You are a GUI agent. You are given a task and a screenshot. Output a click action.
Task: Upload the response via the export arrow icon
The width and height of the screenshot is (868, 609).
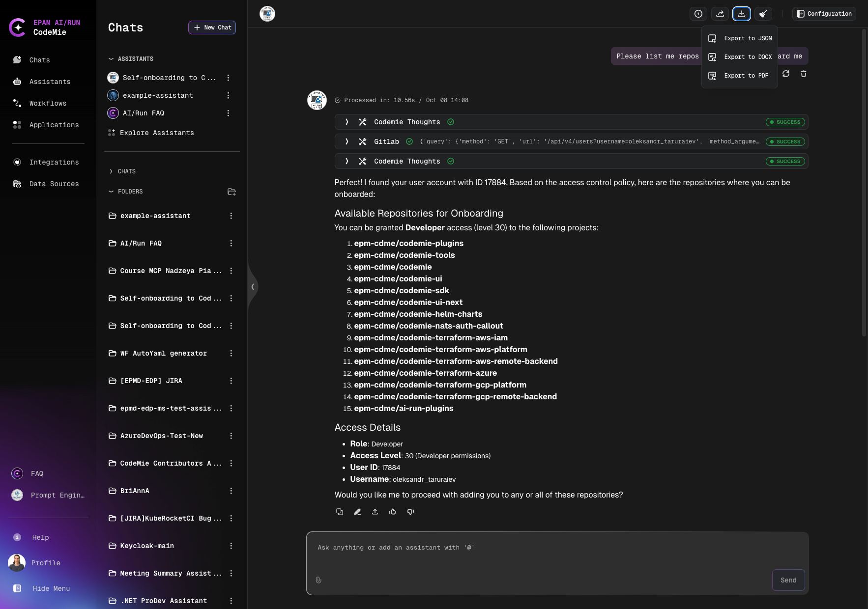coord(375,512)
